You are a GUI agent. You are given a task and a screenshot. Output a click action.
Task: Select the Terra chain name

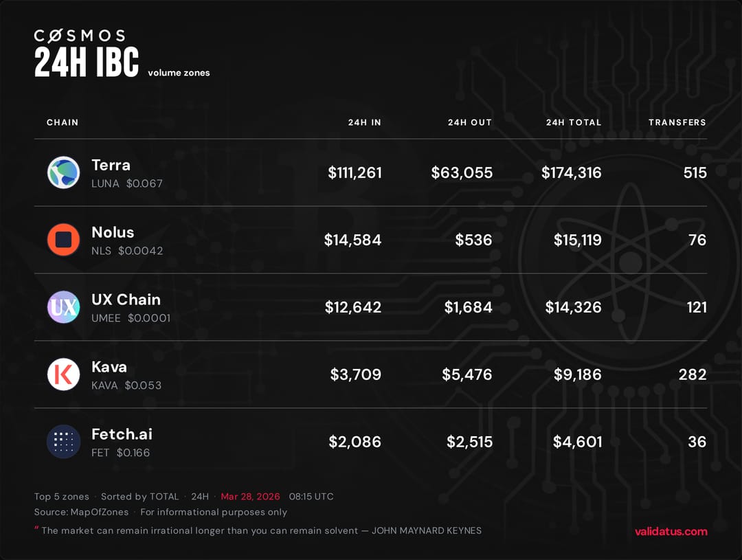111,165
